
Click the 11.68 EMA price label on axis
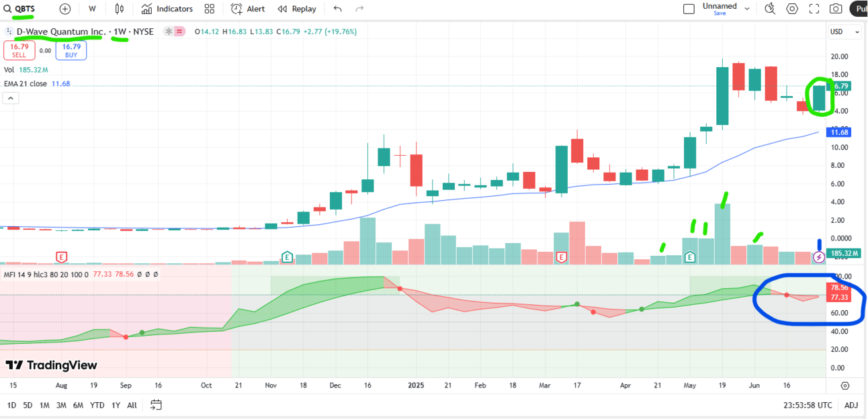(x=840, y=133)
